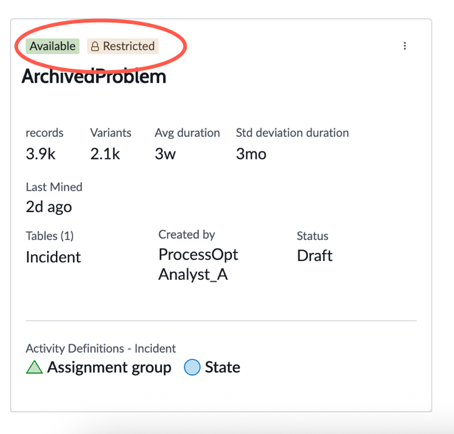Click the Last Mined 2d ago text
The height and width of the screenshot is (434, 454).
pyautogui.click(x=49, y=207)
